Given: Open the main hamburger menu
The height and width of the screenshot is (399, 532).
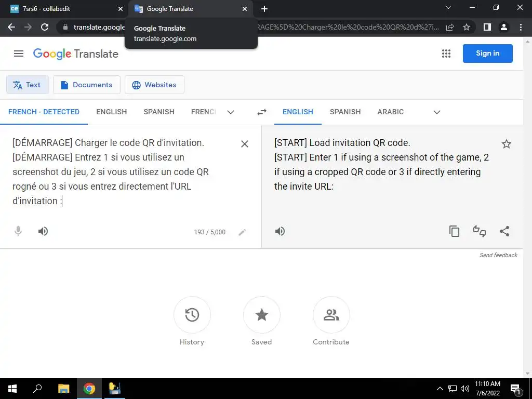Looking at the screenshot, I should click(x=19, y=54).
